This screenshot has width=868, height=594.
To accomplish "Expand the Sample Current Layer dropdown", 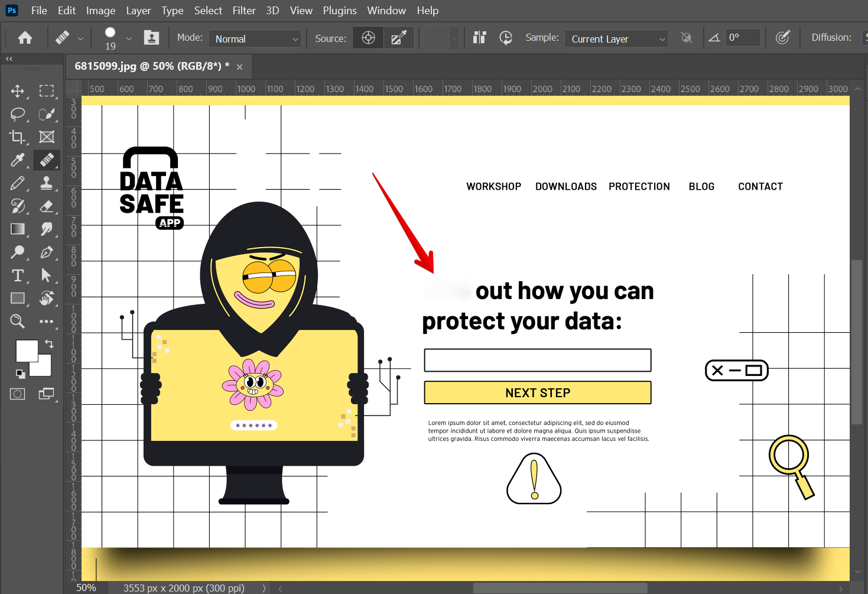I will pos(616,38).
